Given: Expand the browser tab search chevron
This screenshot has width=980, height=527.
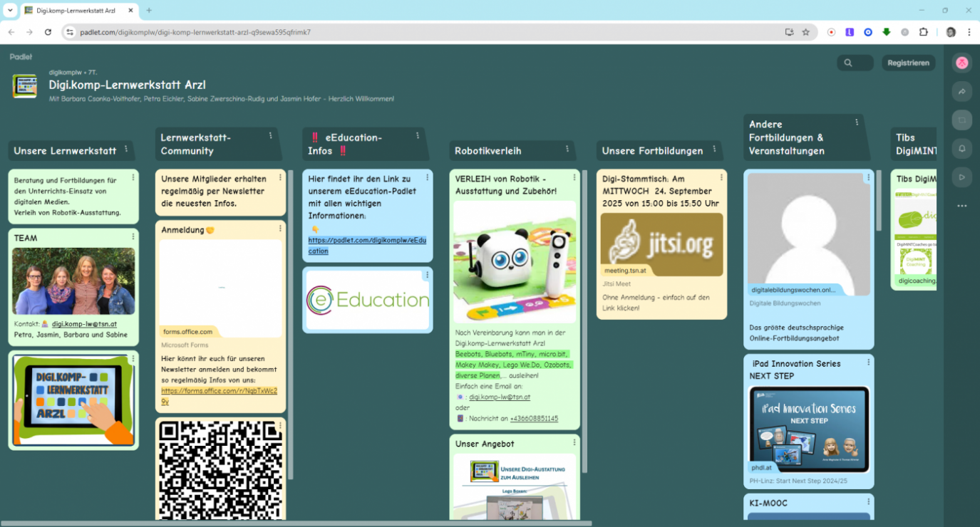Looking at the screenshot, I should point(10,11).
